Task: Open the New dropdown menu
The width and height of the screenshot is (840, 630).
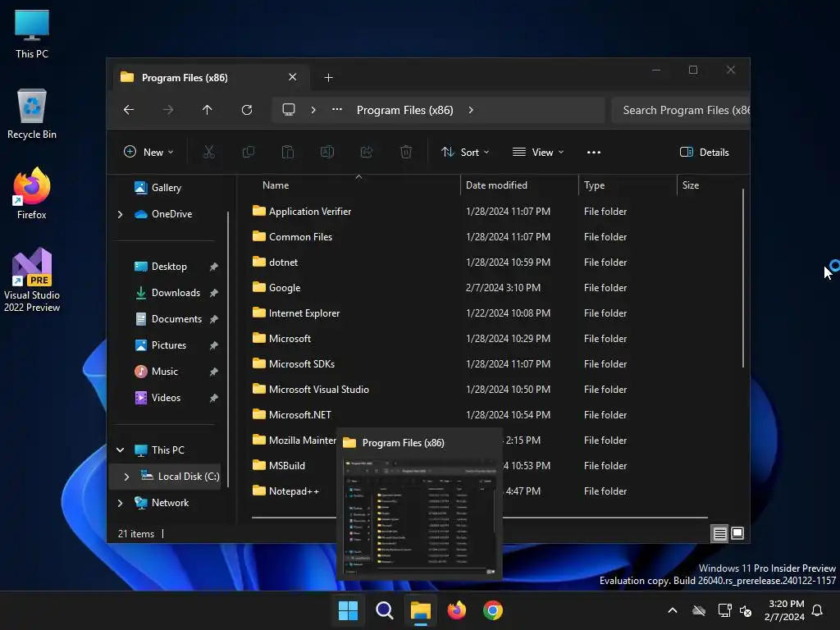Action: click(x=148, y=152)
